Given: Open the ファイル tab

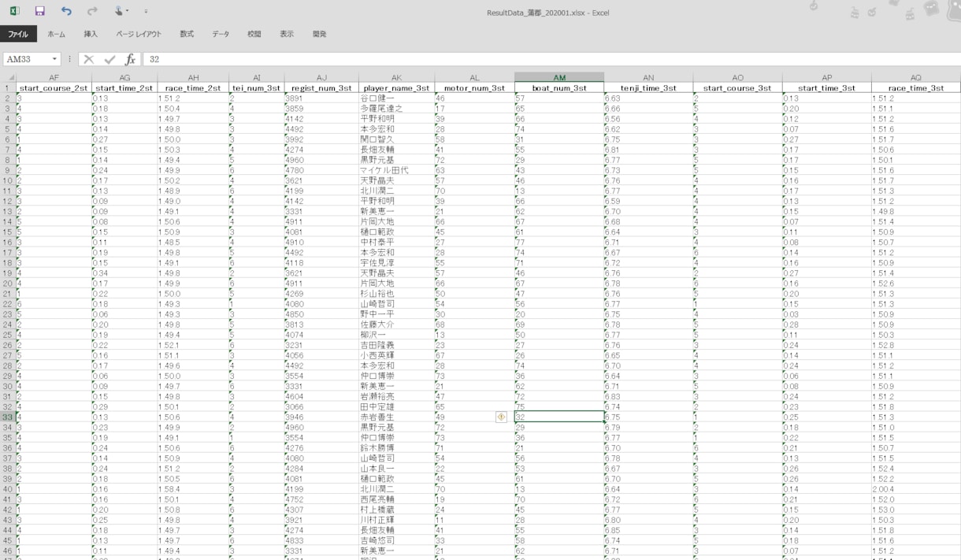Looking at the screenshot, I should click(18, 35).
